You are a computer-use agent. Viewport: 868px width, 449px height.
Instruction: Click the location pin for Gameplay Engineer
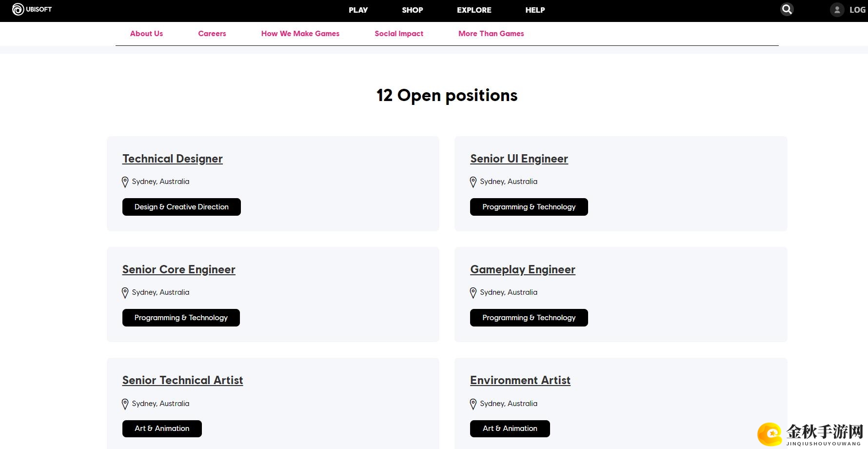point(473,293)
